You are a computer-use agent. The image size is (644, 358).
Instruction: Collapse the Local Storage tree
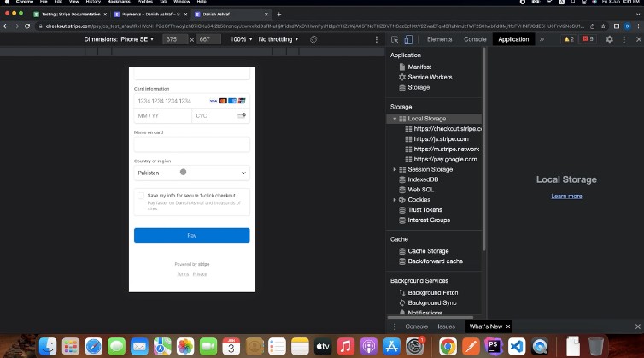pos(394,119)
